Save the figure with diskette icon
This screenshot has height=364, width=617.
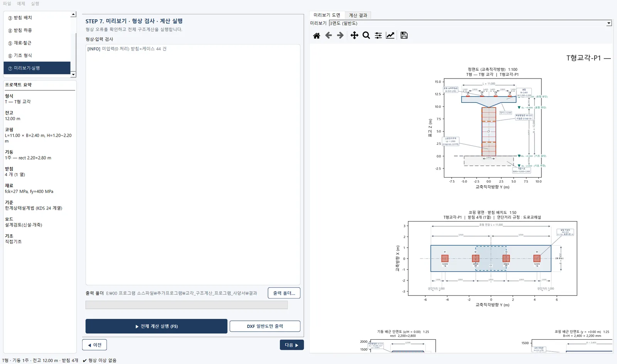pos(404,35)
